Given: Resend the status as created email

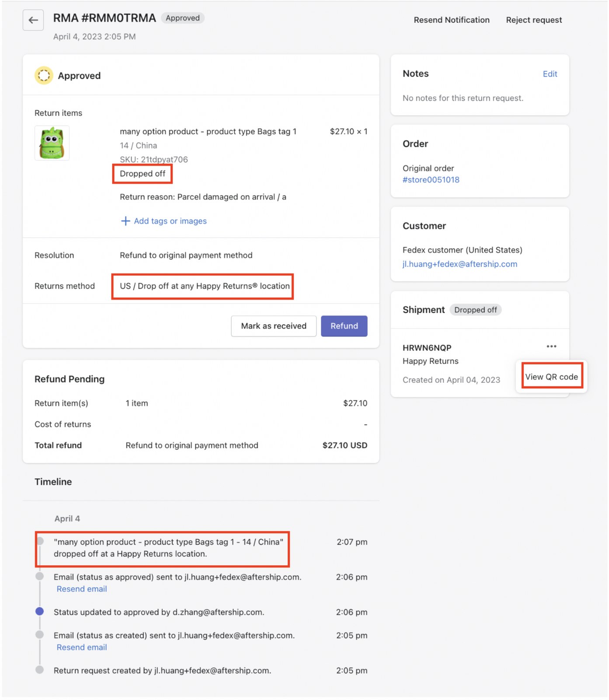Looking at the screenshot, I should pos(82,647).
